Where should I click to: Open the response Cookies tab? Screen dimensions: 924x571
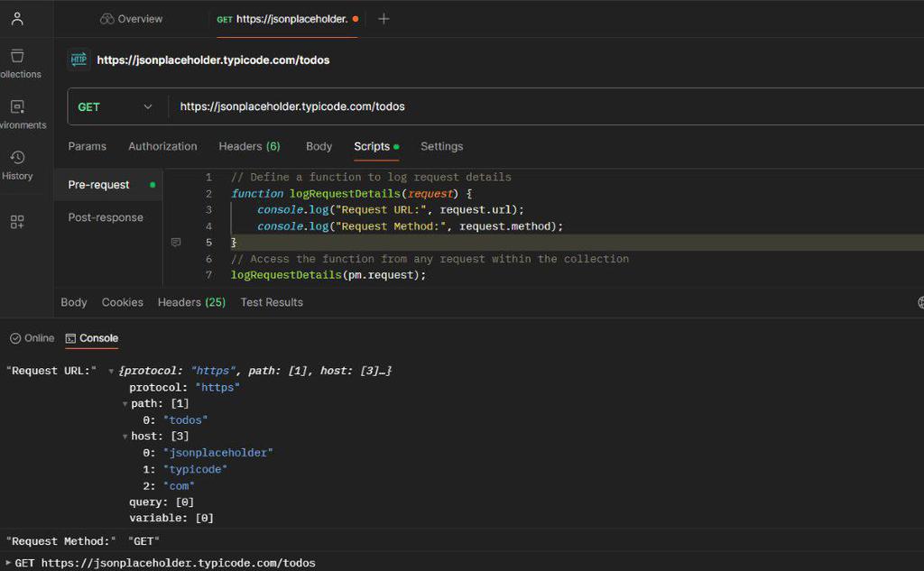point(123,302)
